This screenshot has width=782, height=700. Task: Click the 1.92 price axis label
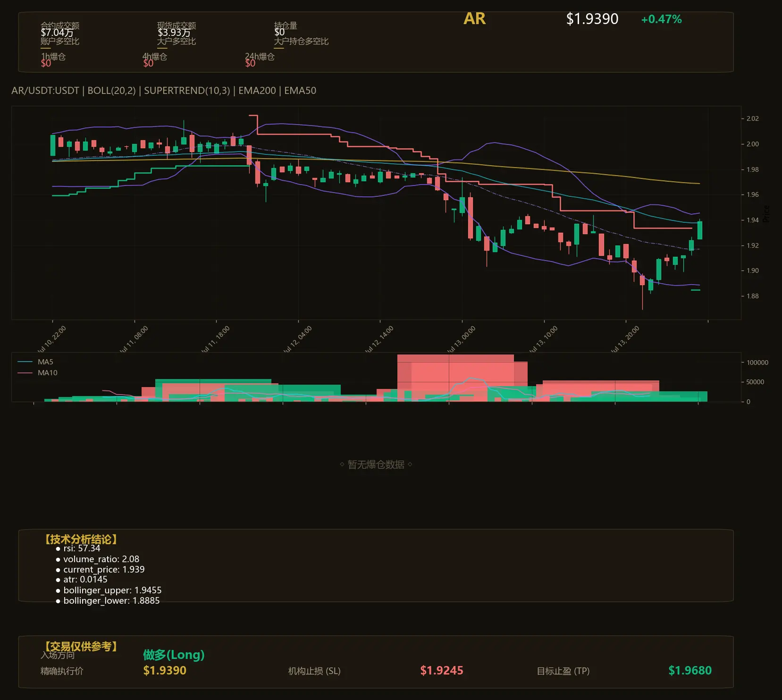(752, 245)
